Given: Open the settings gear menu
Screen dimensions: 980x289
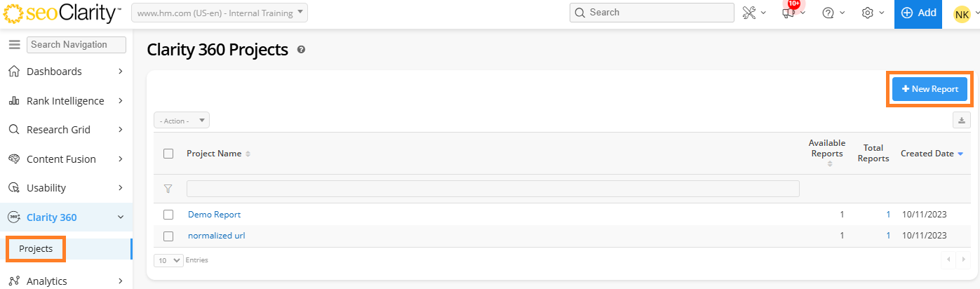Looking at the screenshot, I should 872,13.
